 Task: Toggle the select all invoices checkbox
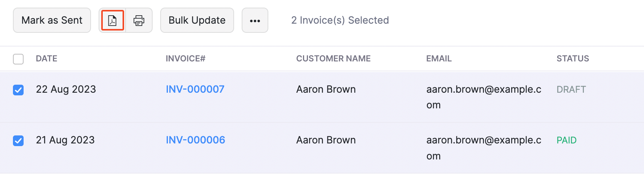[x=18, y=59]
